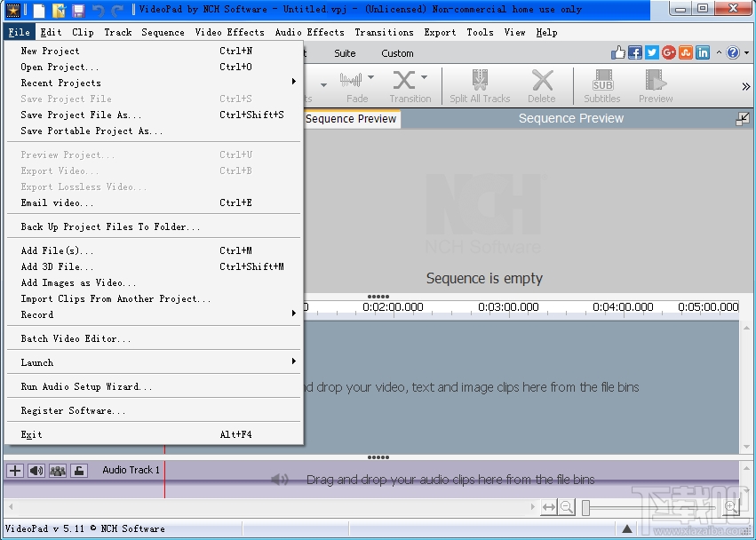The height and width of the screenshot is (540, 756).
Task: Toggle the lock on Audio Track 1
Action: (79, 470)
